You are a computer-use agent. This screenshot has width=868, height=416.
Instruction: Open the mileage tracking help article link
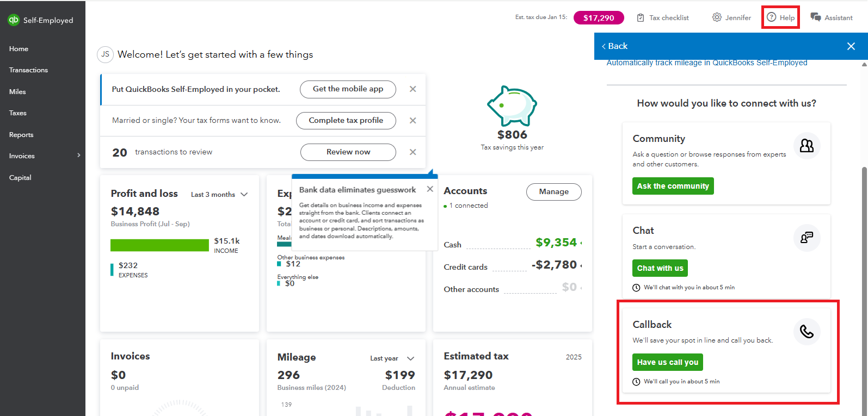pos(706,63)
